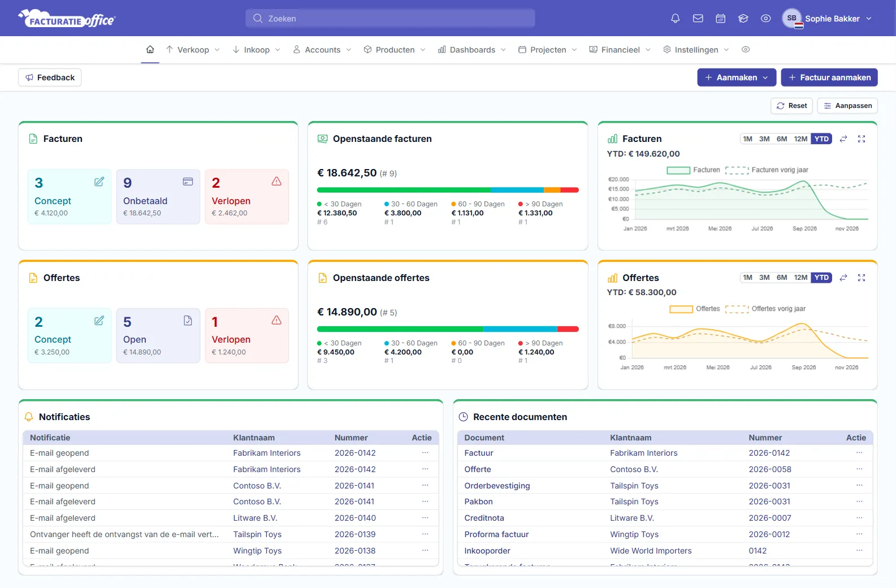Click the Feedback button

(50, 77)
